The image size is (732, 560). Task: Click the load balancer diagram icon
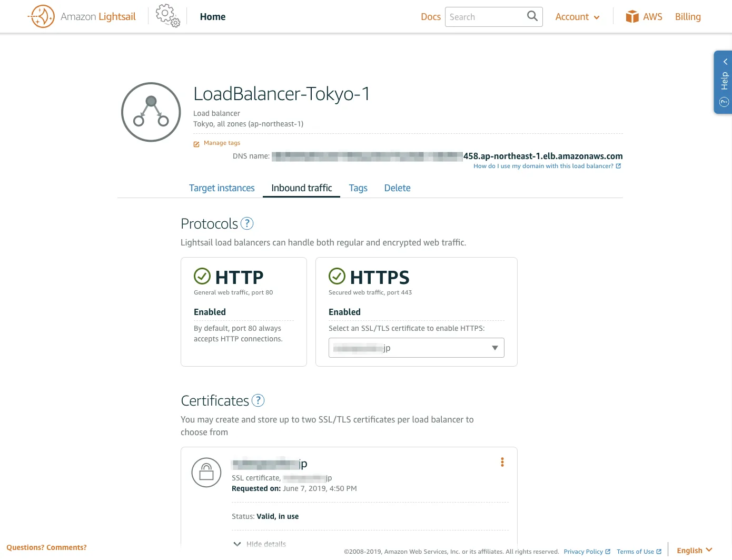click(x=151, y=112)
